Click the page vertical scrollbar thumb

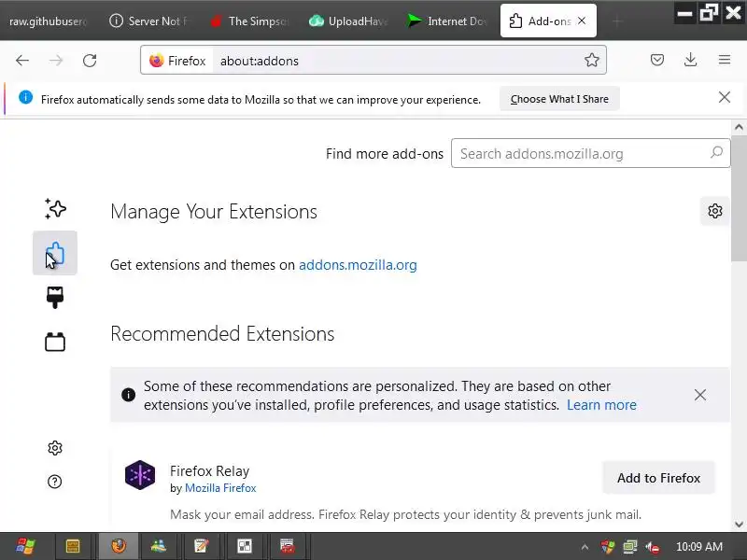(x=739, y=198)
